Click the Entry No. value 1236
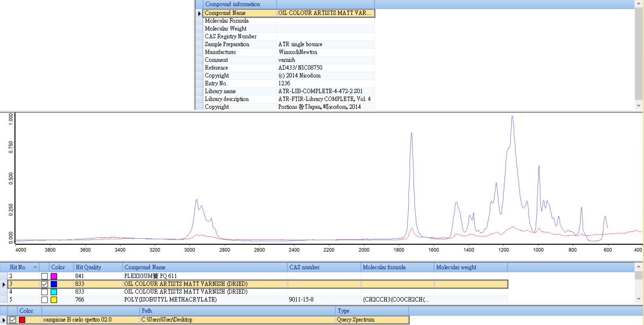Screen dimensions: 644x325 click(284, 83)
